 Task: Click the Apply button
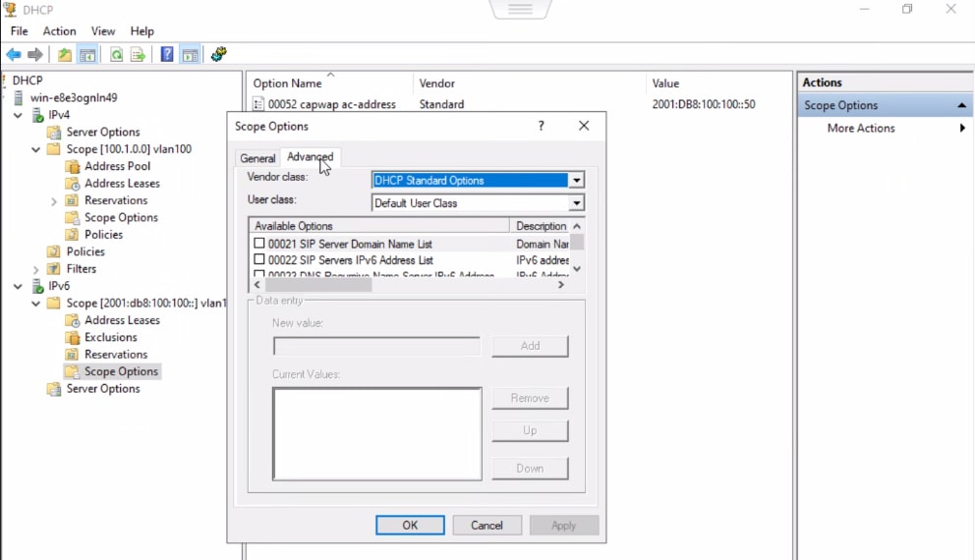click(564, 526)
